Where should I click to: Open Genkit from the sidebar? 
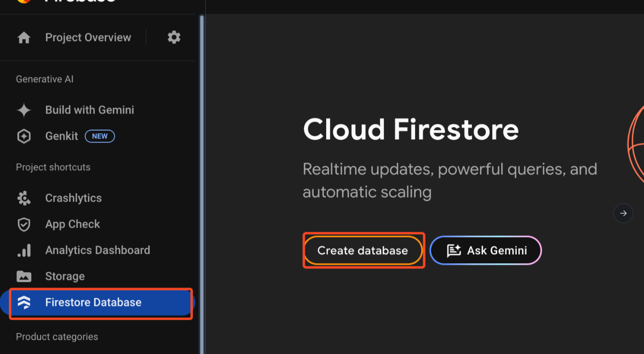click(x=62, y=136)
